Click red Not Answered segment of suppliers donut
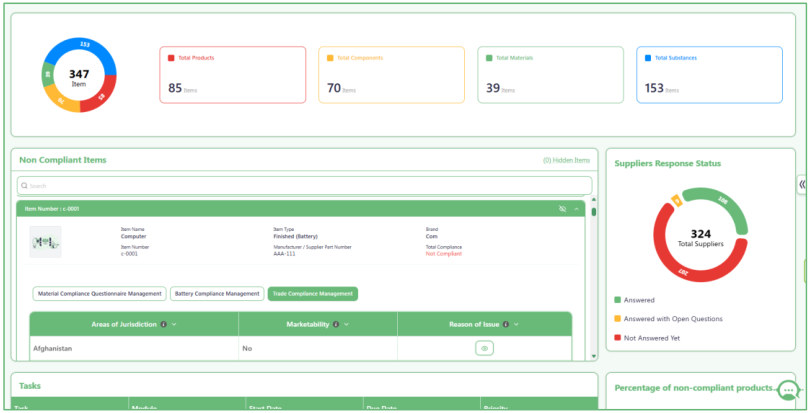 [682, 271]
